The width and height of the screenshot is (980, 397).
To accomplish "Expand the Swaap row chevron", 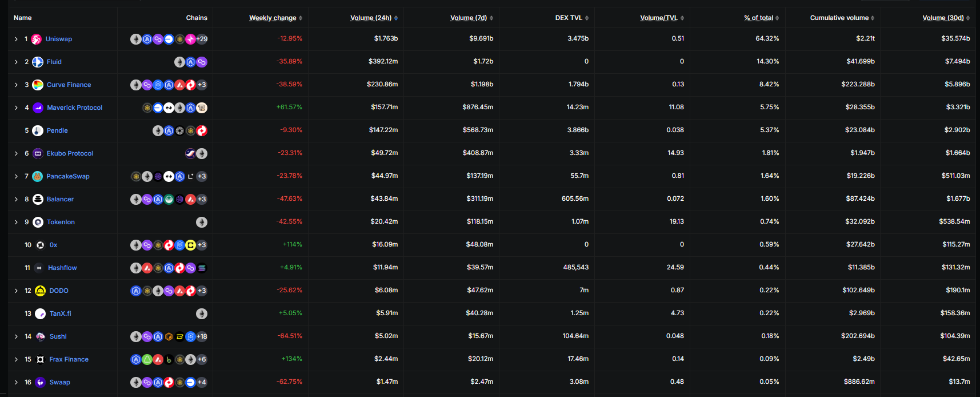I will (x=16, y=382).
